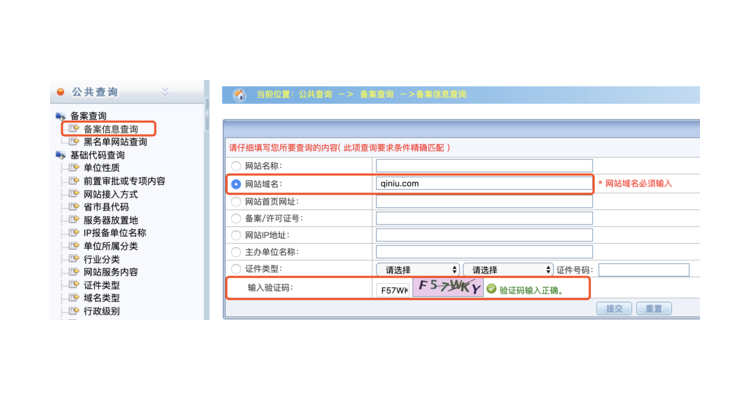Click the 证件号码 input field
Viewport: 750px width, 400px height.
pos(644,270)
